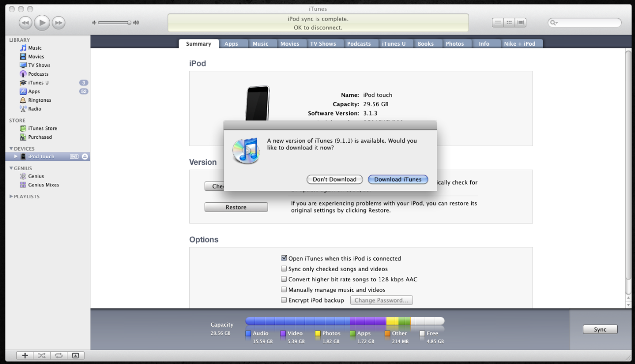
Task: Collapse the Genius section
Action: click(x=11, y=168)
